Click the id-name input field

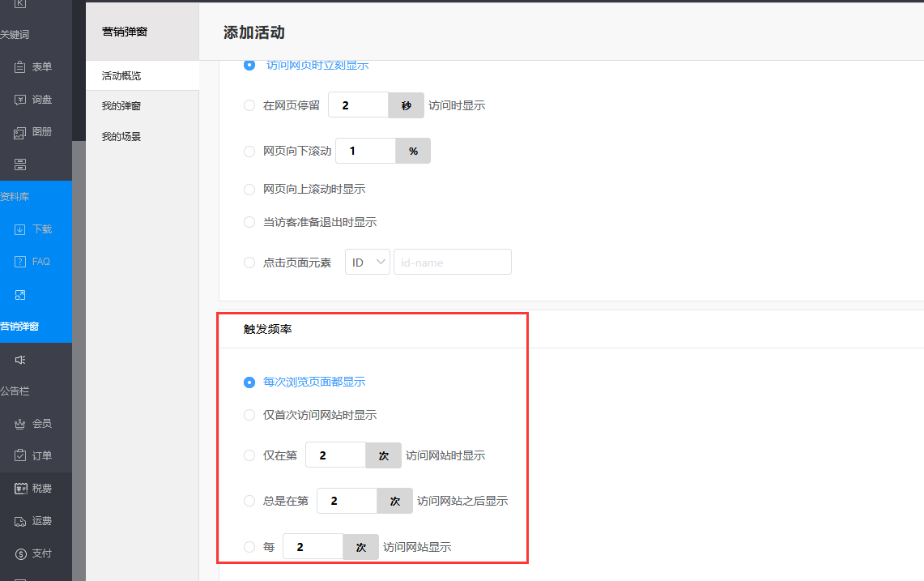(452, 263)
